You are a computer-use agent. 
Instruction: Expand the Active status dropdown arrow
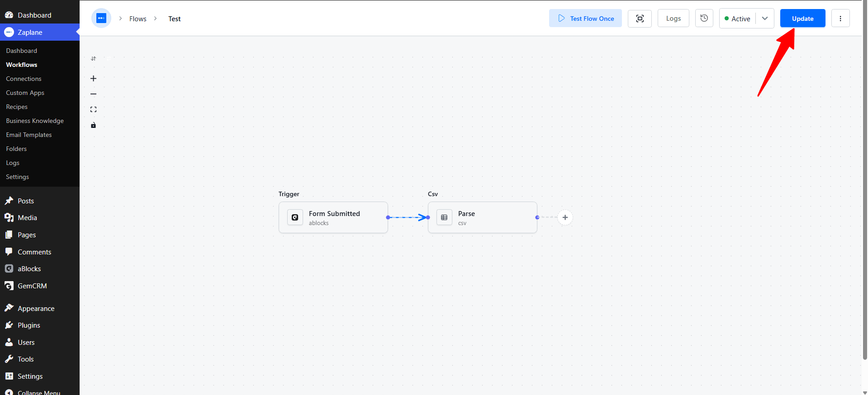[x=765, y=19]
